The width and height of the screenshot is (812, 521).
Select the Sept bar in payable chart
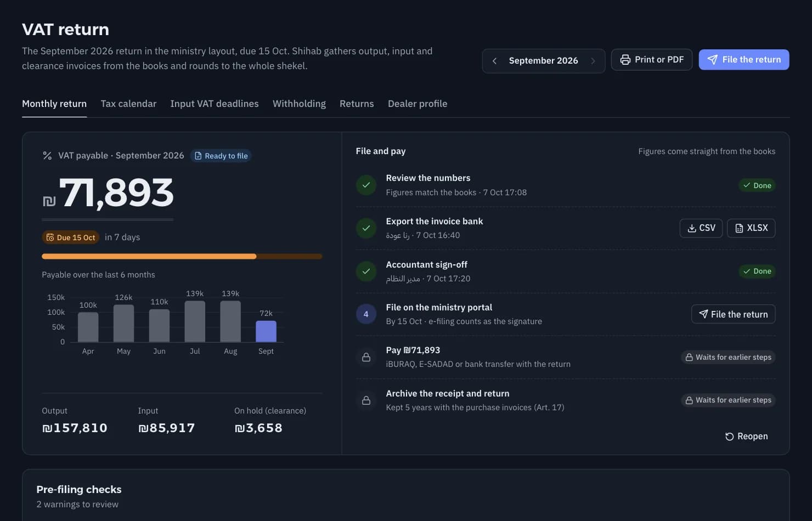pyautogui.click(x=266, y=331)
